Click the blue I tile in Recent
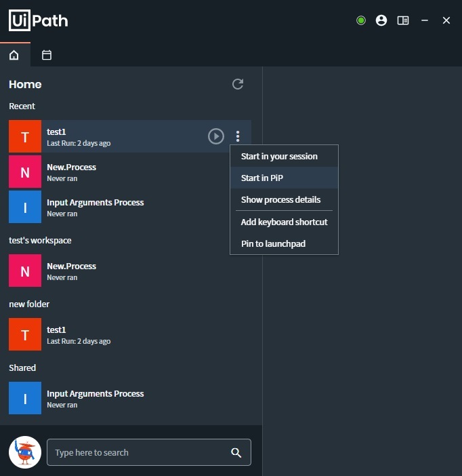The width and height of the screenshot is (462, 476). (25, 207)
